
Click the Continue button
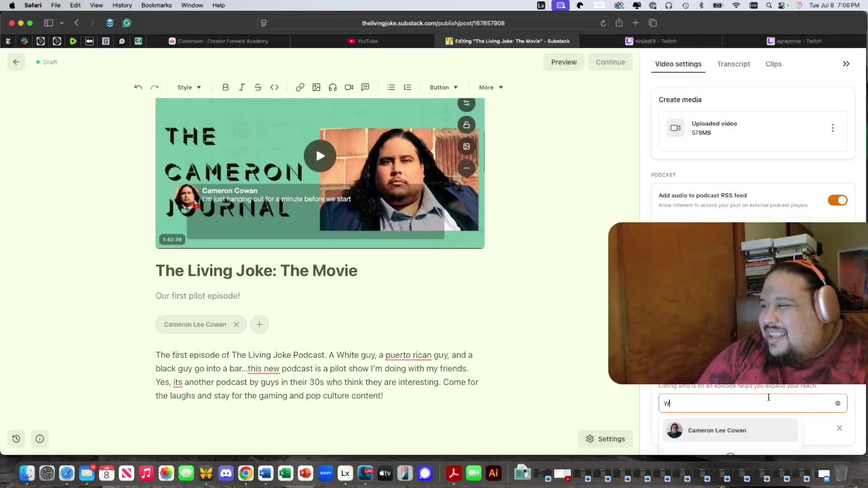click(610, 62)
